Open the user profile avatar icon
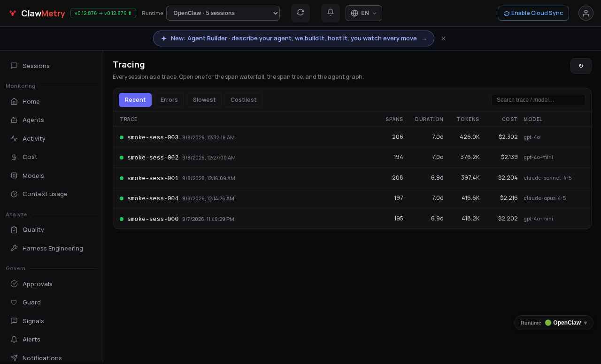 (586, 13)
